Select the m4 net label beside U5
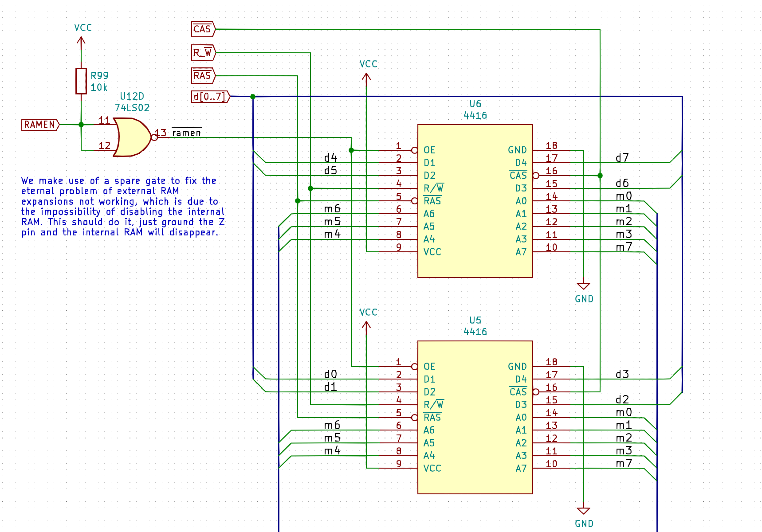 (x=332, y=450)
